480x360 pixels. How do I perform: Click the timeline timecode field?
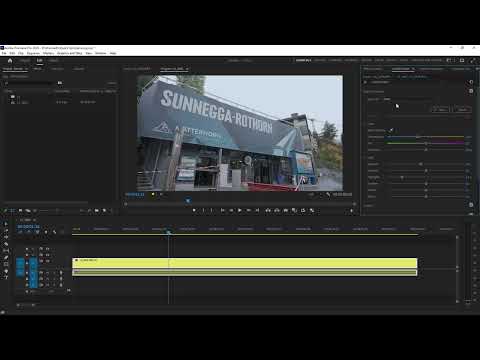[28, 226]
